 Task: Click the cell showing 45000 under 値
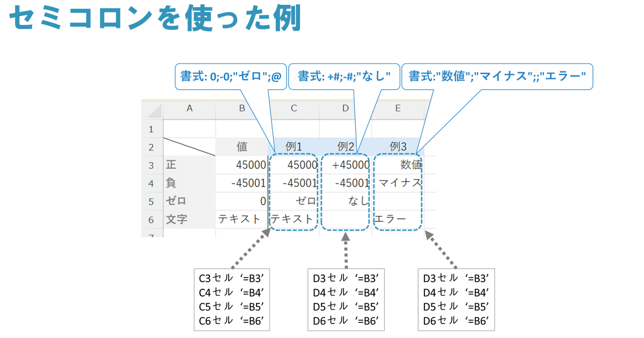point(241,165)
